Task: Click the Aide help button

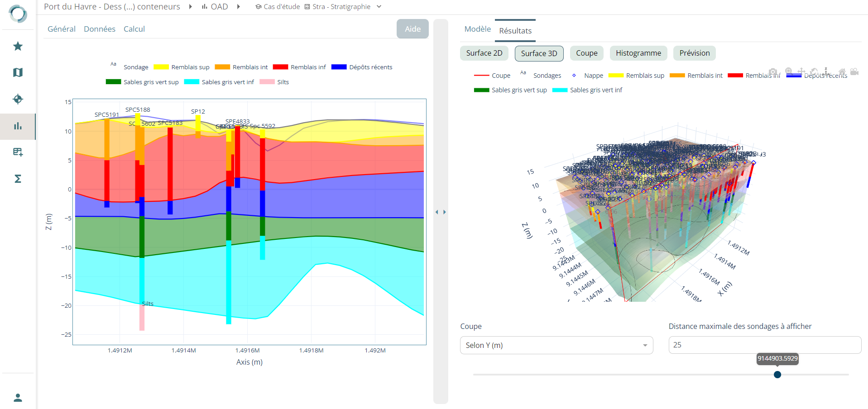Action: tap(412, 29)
